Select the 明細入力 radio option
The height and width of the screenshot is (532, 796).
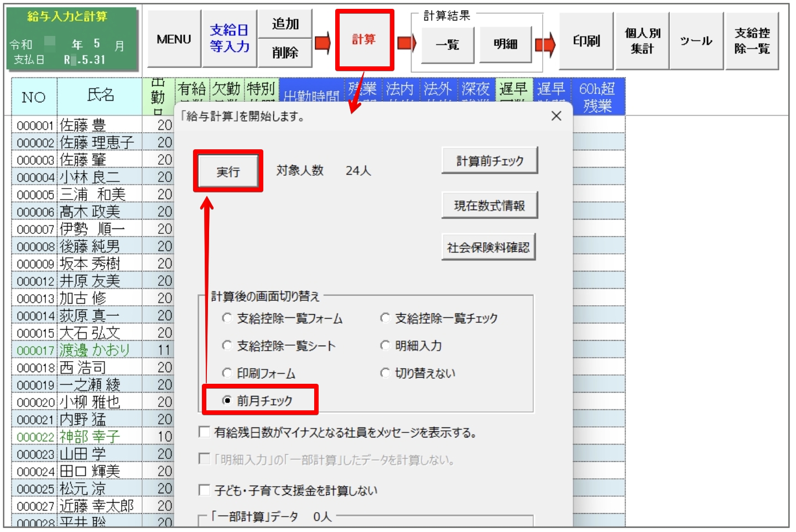click(x=411, y=346)
